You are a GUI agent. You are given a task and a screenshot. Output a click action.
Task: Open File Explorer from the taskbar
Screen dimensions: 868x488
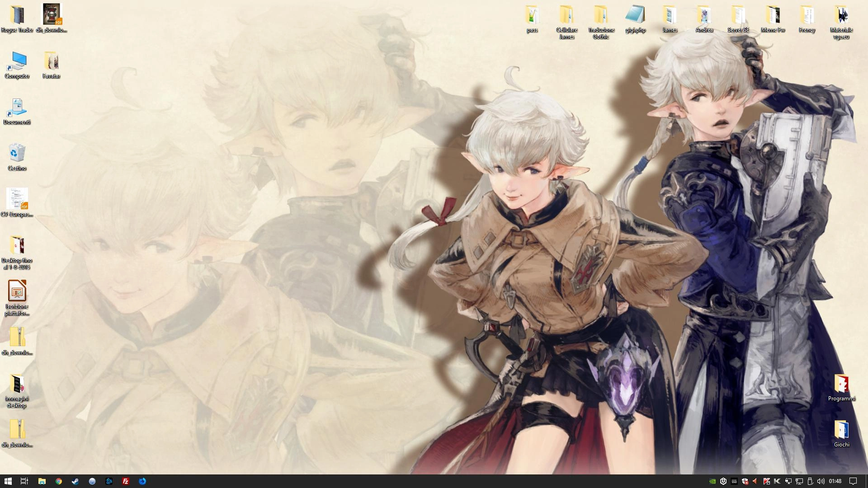click(42, 481)
